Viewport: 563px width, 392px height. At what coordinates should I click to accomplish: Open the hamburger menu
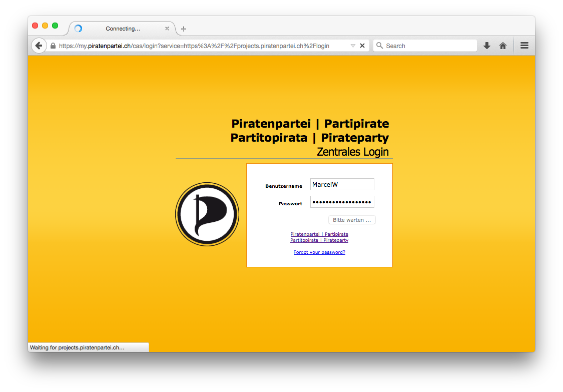coord(524,46)
